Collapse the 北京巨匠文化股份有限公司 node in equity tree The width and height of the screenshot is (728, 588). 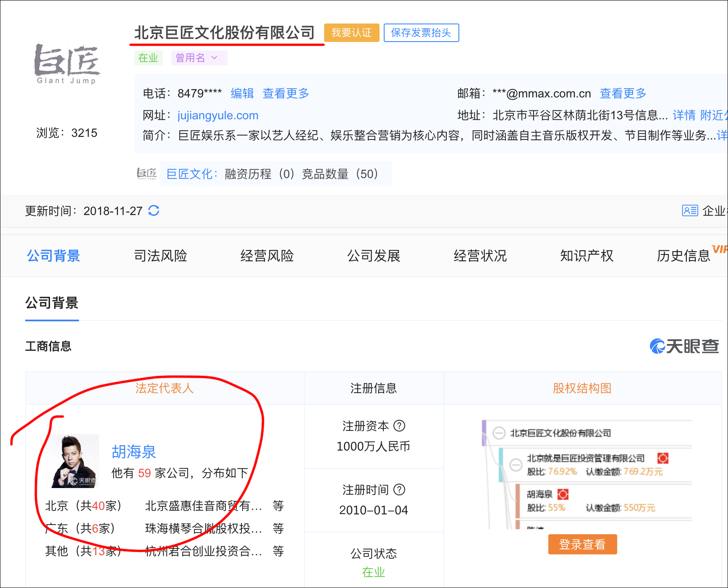pos(499,433)
